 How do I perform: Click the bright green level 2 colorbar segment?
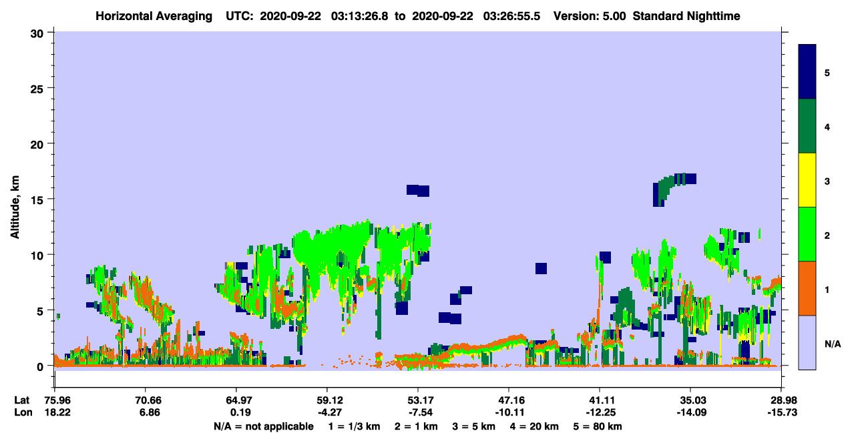807,234
